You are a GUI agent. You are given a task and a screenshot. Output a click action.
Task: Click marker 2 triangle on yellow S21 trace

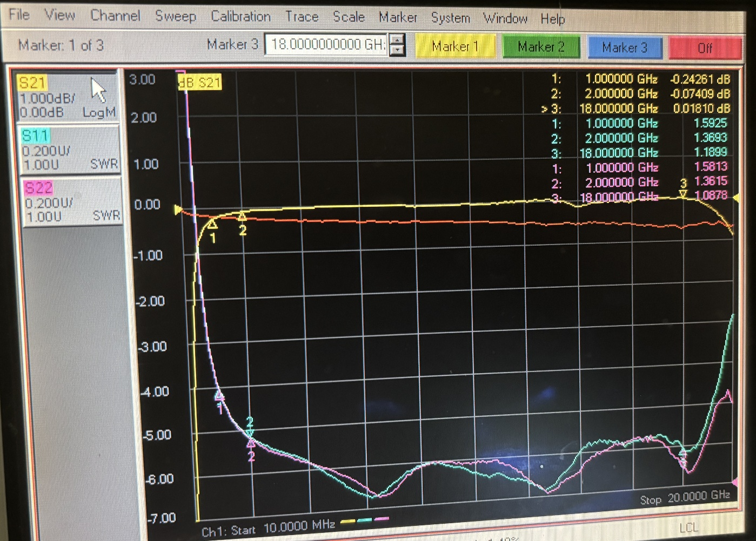click(242, 217)
